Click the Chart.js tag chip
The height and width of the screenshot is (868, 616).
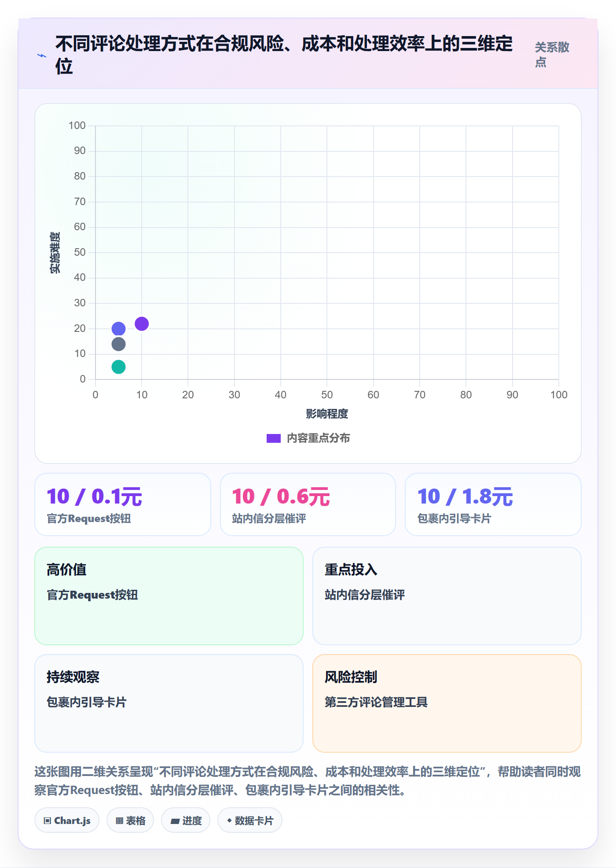(67, 820)
